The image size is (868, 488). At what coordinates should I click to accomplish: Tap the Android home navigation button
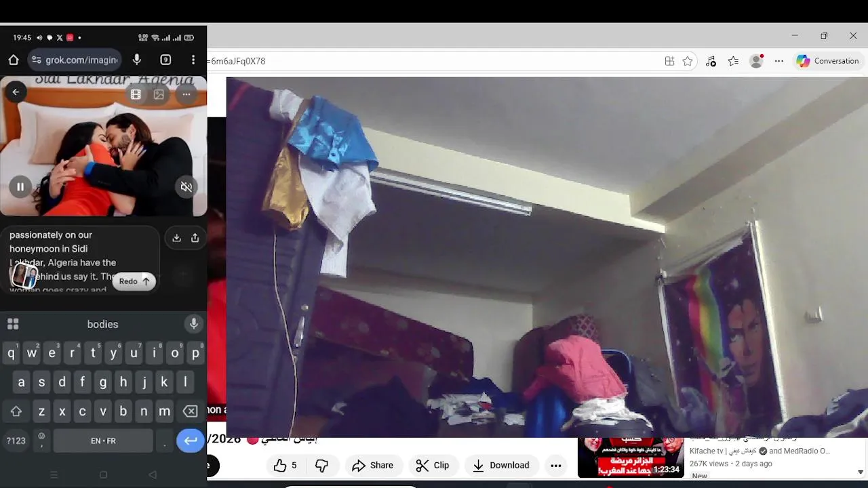[x=103, y=475]
